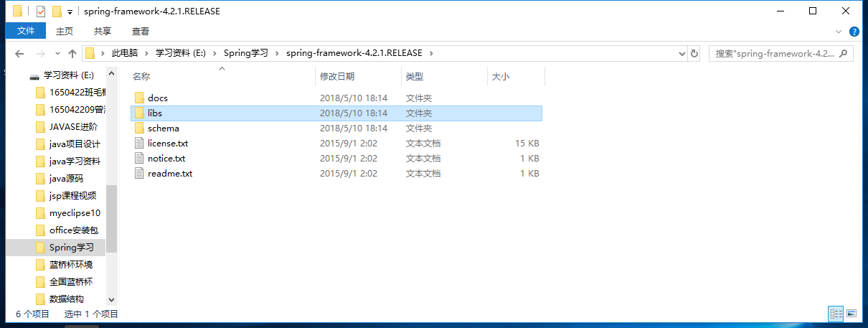Switch to large icons view
The width and height of the screenshot is (868, 328).
point(852,314)
